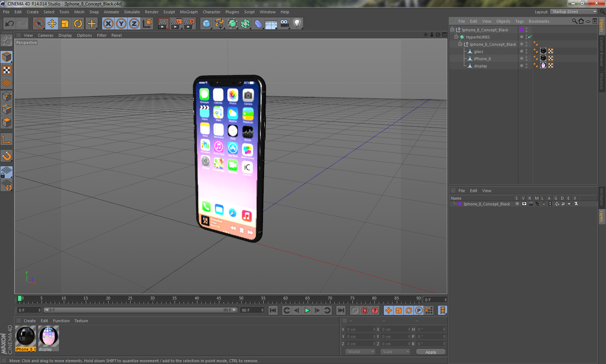Switch to Points mode
Viewport: 606px width, 364px height.
pyautogui.click(x=6, y=96)
